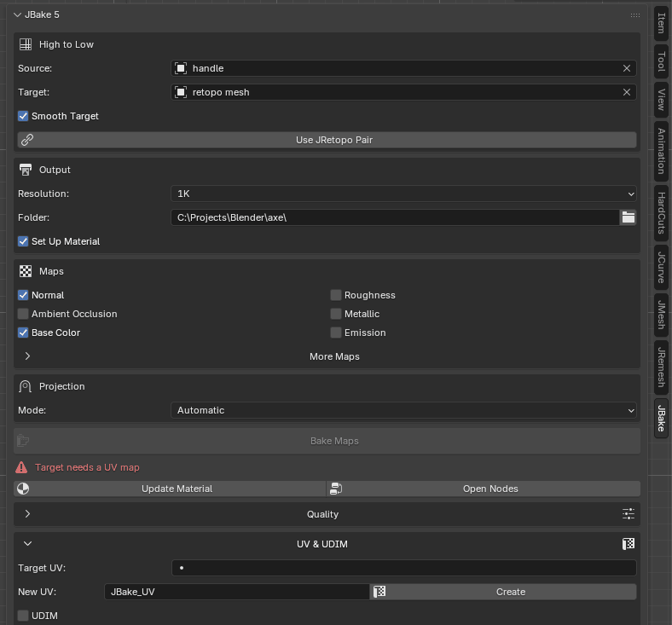Click Use JRetopo Pair button

pos(327,140)
